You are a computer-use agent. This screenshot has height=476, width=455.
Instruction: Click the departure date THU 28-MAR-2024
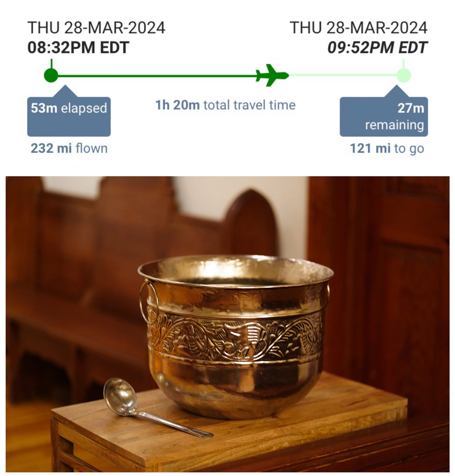click(x=96, y=28)
